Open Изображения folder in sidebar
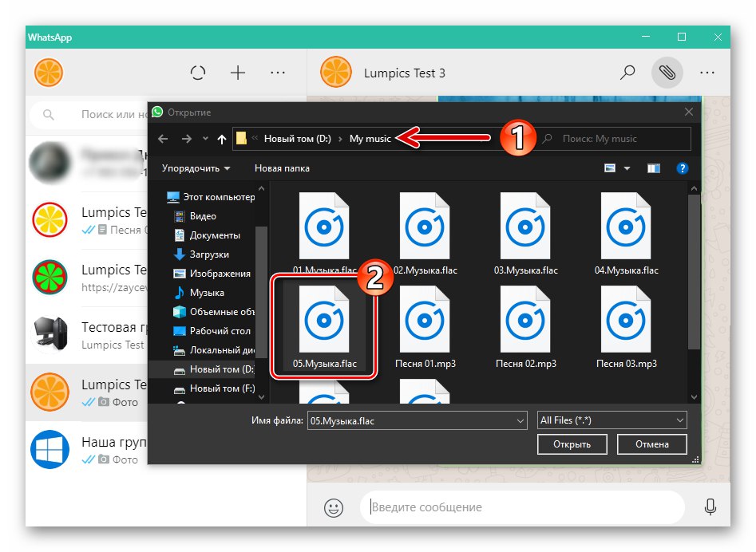This screenshot has width=756, height=552. tap(212, 273)
